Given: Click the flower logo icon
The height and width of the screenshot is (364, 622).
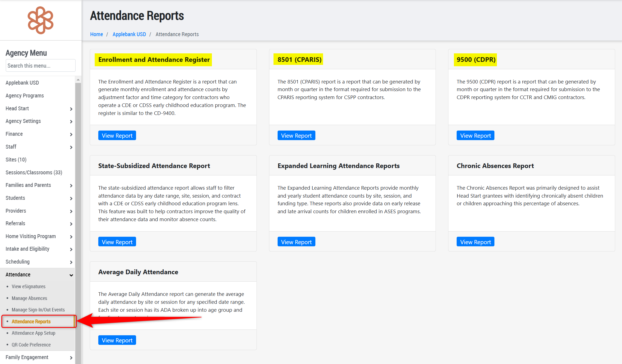Looking at the screenshot, I should [41, 20].
